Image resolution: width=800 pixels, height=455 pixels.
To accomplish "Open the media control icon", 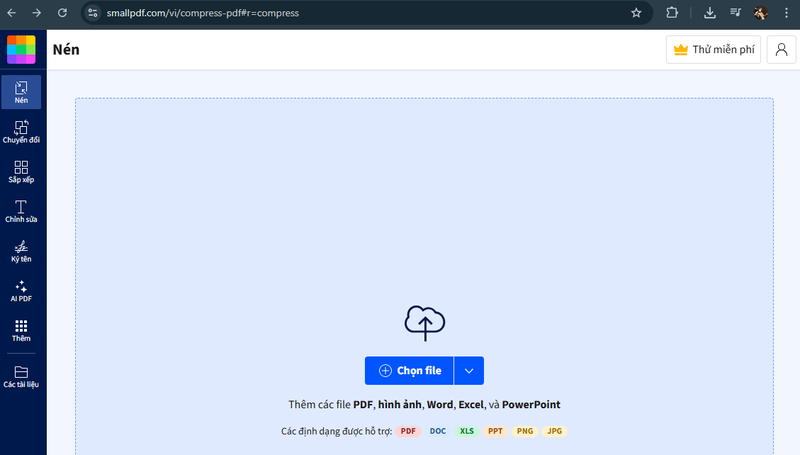I will pyautogui.click(x=735, y=13).
